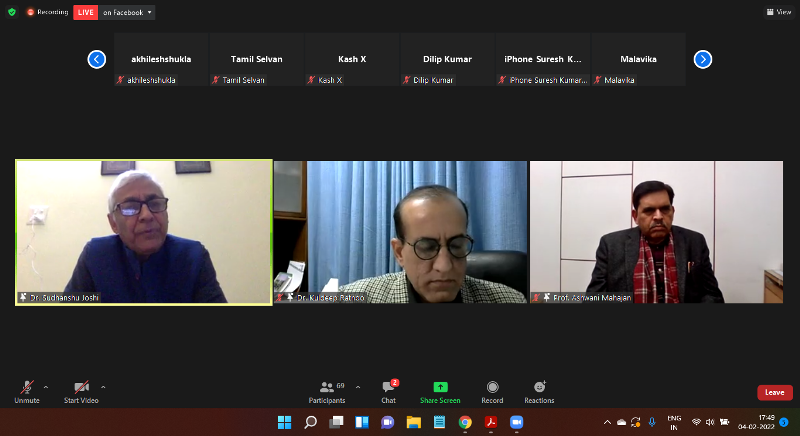The image size is (800, 436).
Task: Unmute the microphone
Action: [x=26, y=388]
